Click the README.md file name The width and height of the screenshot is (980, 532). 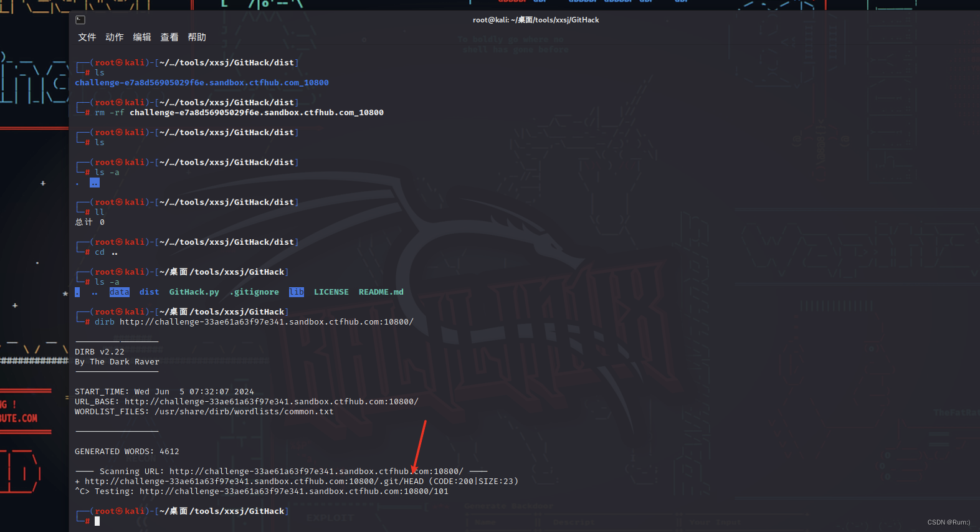(x=381, y=292)
